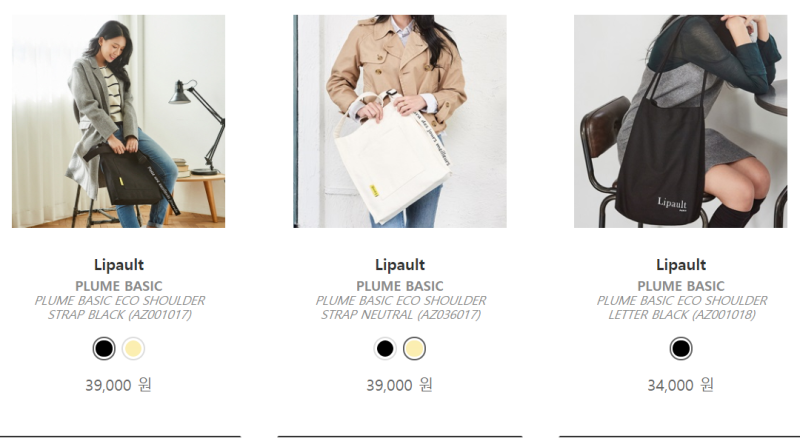Open cream canvas bag product photo
The height and width of the screenshot is (444, 800).
coord(400,121)
